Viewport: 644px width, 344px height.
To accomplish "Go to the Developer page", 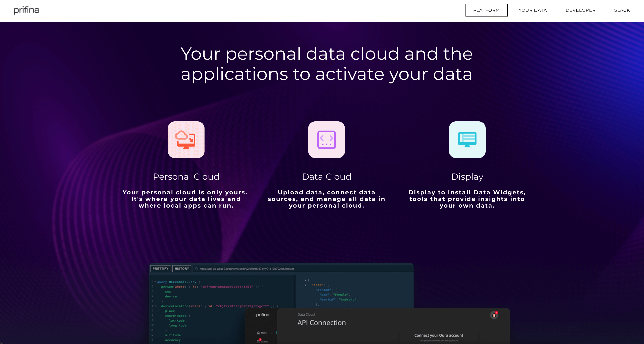I will (580, 10).
